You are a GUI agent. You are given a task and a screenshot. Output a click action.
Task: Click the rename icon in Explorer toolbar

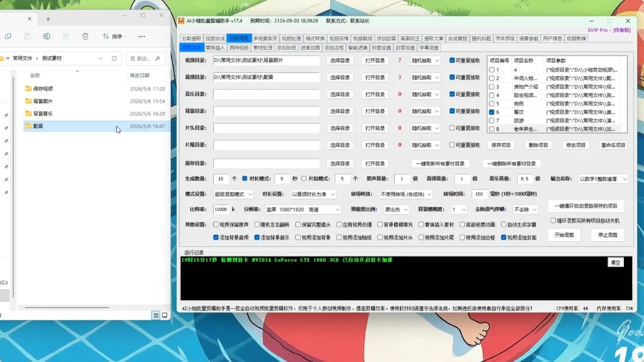click(46, 36)
